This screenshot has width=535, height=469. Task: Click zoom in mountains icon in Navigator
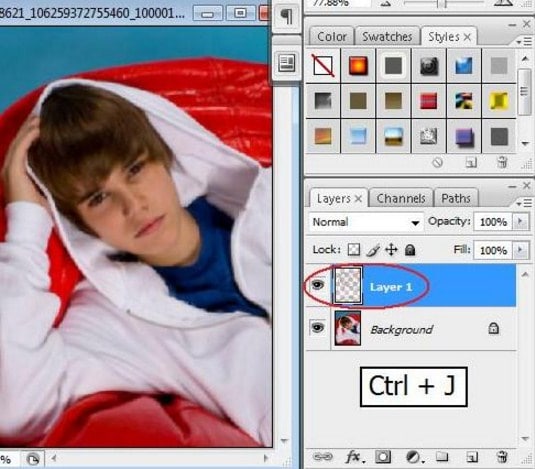(503, 3)
